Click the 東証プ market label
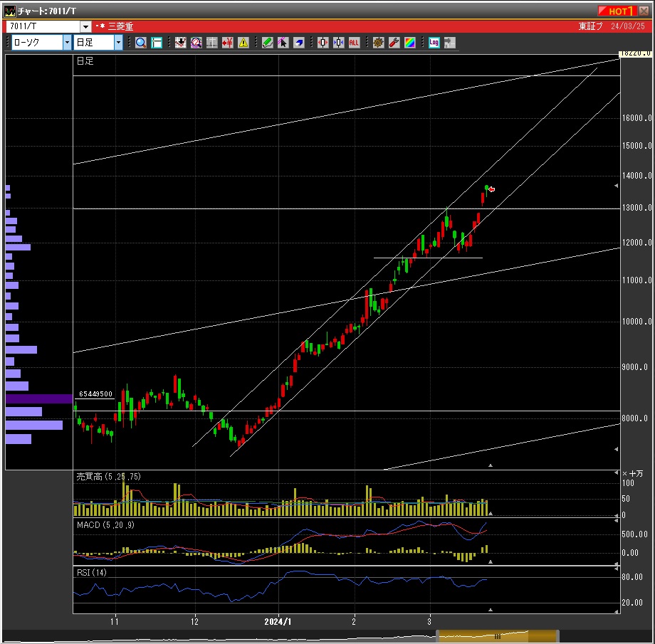 (x=590, y=26)
